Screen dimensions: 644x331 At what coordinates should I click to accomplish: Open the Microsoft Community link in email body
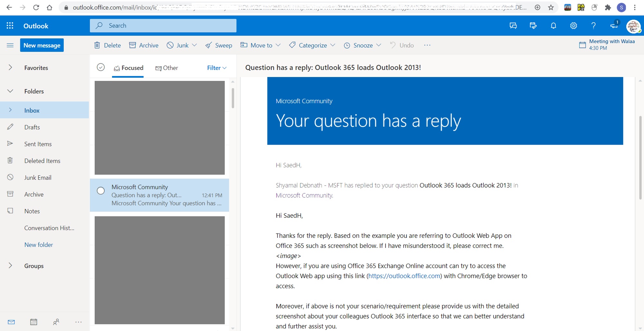point(304,195)
